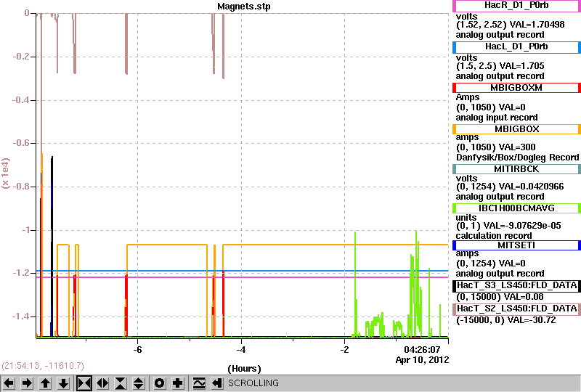Click the circle auto-scale icon
This screenshot has width=581, height=392.
click(x=159, y=383)
